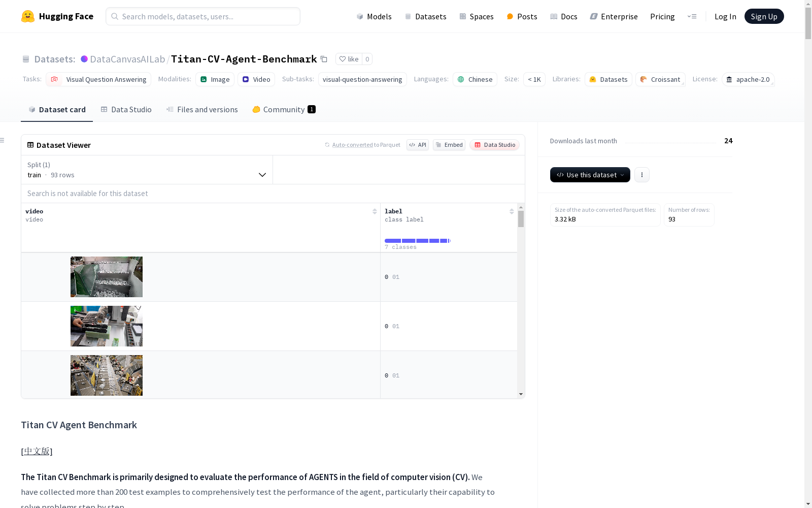Go to Spaces

coord(477,16)
